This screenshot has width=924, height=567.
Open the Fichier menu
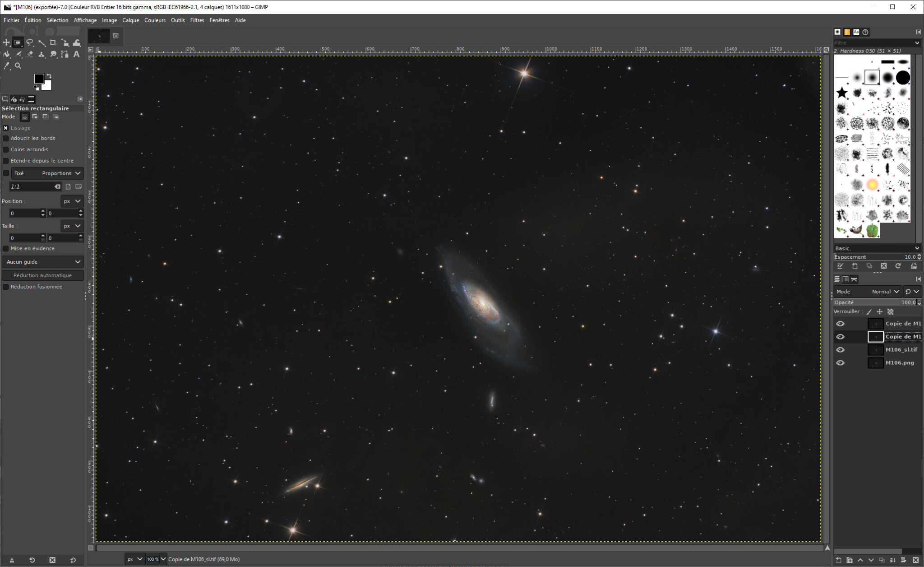pos(11,20)
